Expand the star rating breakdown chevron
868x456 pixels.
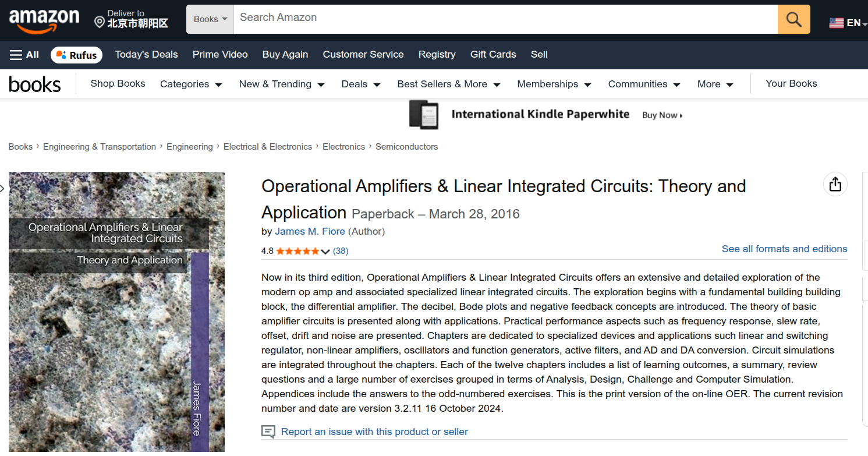[325, 252]
